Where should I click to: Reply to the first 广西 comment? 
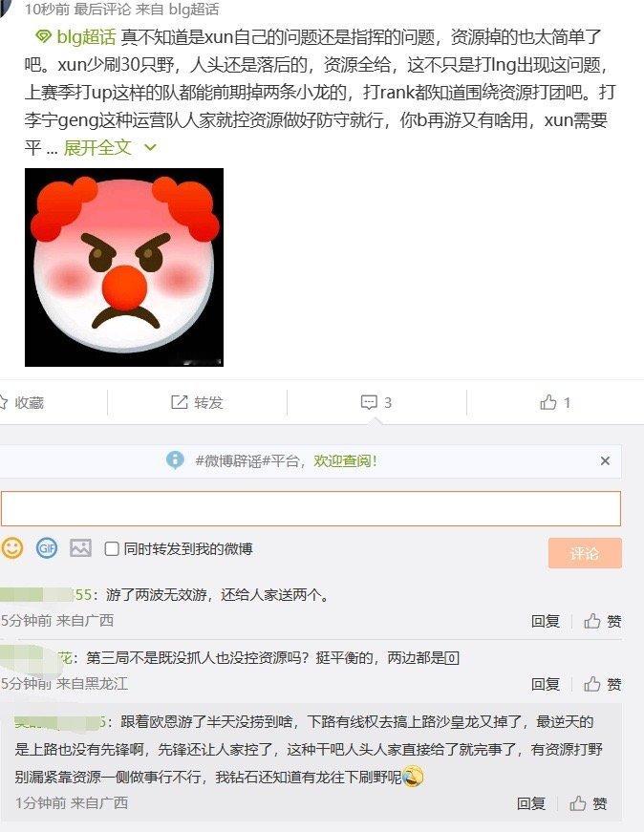(x=546, y=621)
